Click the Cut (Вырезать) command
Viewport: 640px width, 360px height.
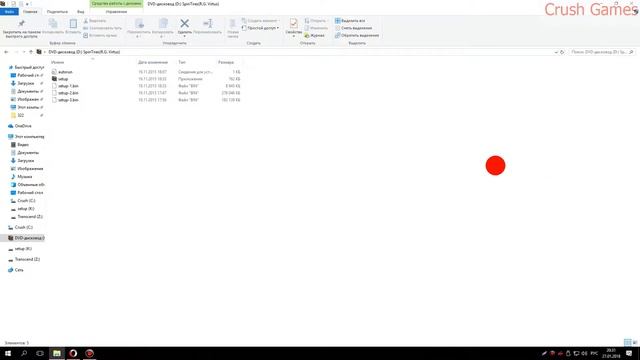click(95, 21)
